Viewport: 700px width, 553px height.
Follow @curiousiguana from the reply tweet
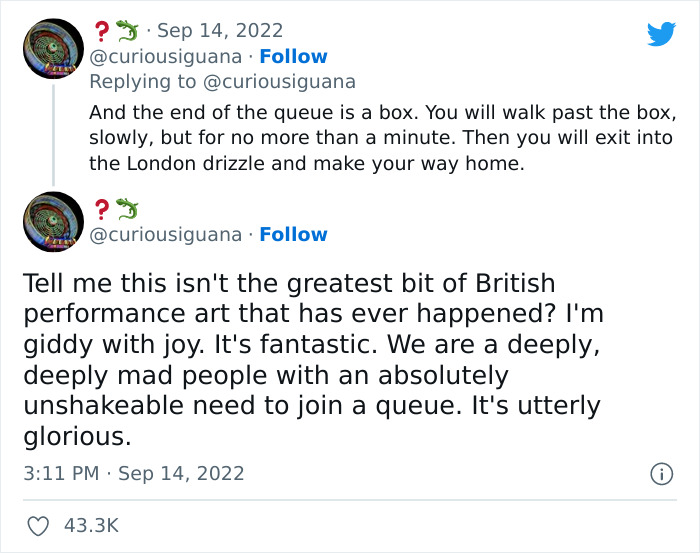coord(293,56)
